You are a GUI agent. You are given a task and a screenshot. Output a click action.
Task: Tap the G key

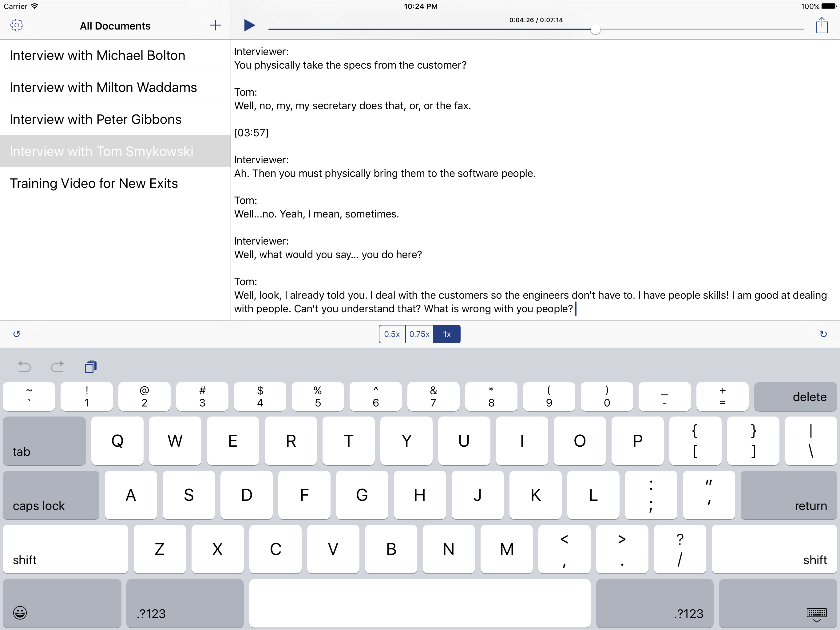[362, 495]
